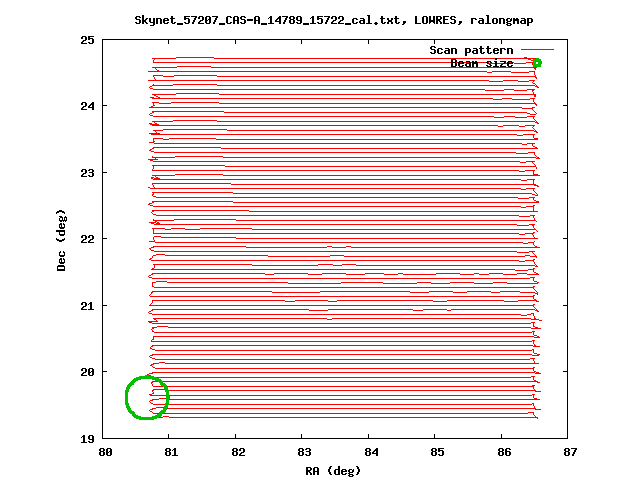
Task: Click the small green beam circle in legend
Action: point(537,63)
